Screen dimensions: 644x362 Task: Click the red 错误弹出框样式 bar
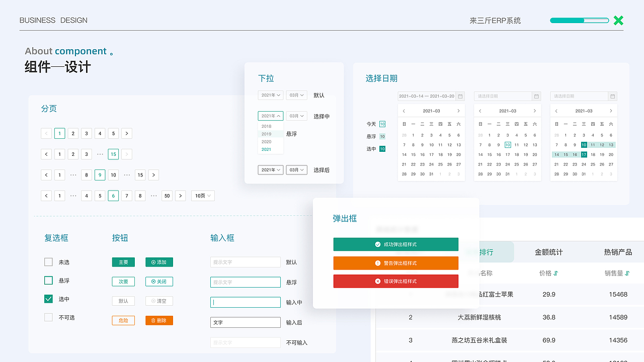tap(396, 281)
